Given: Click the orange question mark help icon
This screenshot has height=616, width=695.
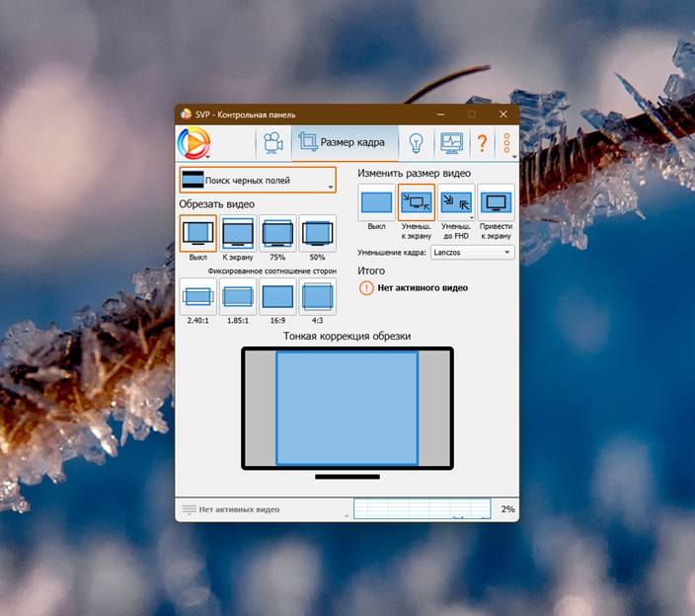Looking at the screenshot, I should coord(482,143).
